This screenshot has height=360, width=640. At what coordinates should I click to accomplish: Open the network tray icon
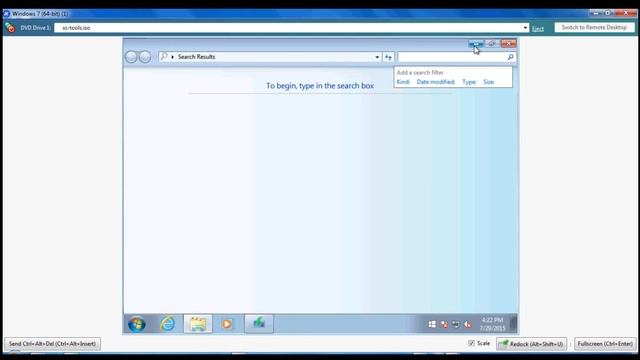[456, 324]
